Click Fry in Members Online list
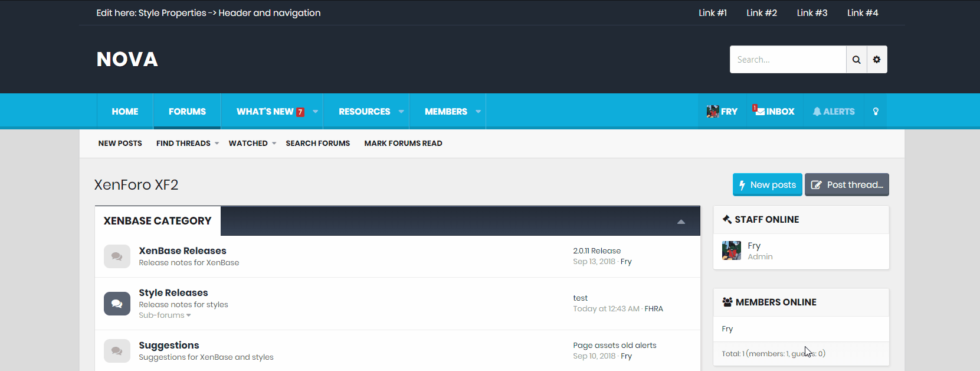The image size is (980, 371). [x=727, y=328]
